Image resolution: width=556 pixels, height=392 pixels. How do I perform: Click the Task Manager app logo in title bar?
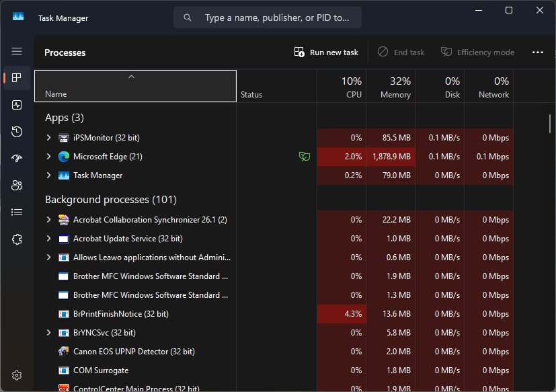pyautogui.click(x=18, y=17)
